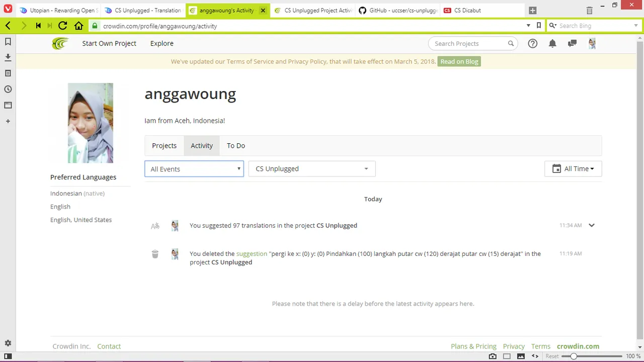
Task: Click the rewind navigation icon
Action: click(x=38, y=26)
